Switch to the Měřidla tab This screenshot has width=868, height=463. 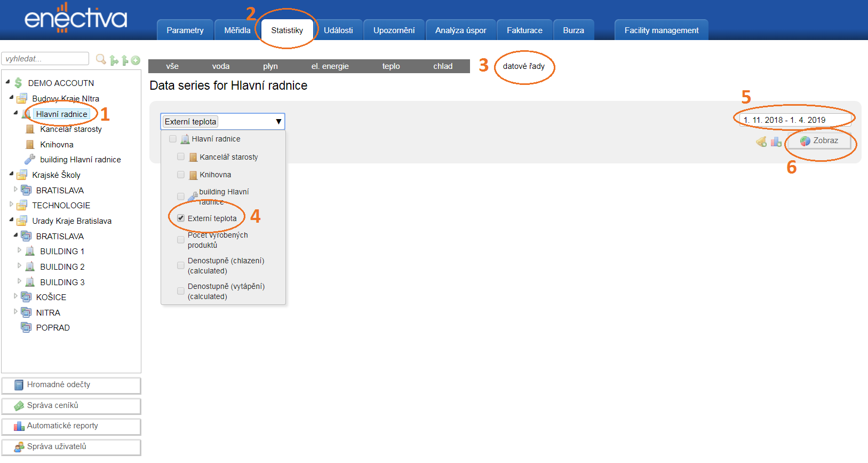(x=237, y=30)
